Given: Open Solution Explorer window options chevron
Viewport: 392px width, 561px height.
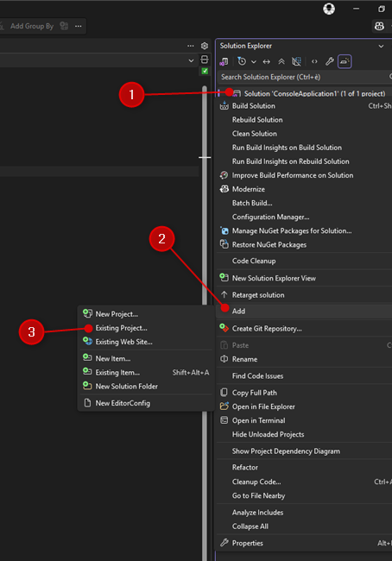Looking at the screenshot, I should click(381, 46).
